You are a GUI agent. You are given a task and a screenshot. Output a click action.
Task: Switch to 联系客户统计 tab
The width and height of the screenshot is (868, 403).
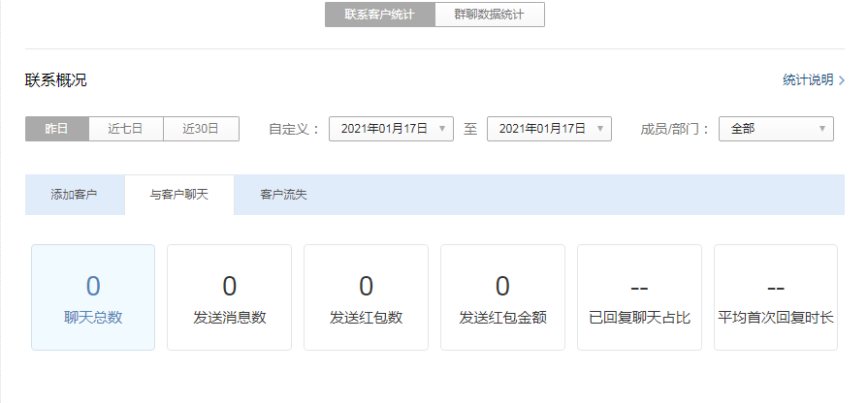coord(379,15)
